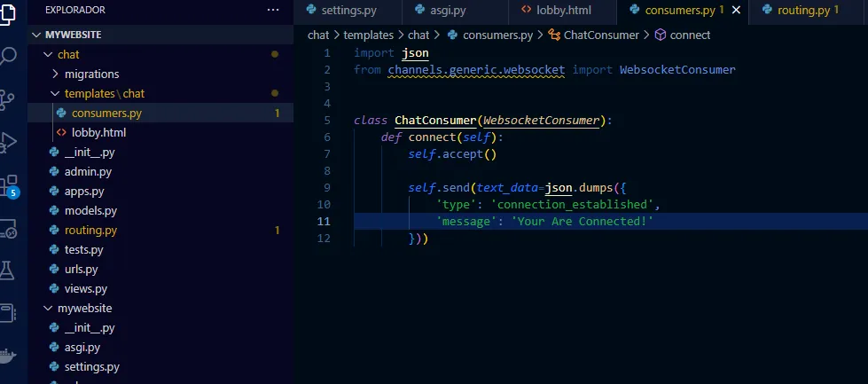Switch to the routing.py tab

[802, 11]
